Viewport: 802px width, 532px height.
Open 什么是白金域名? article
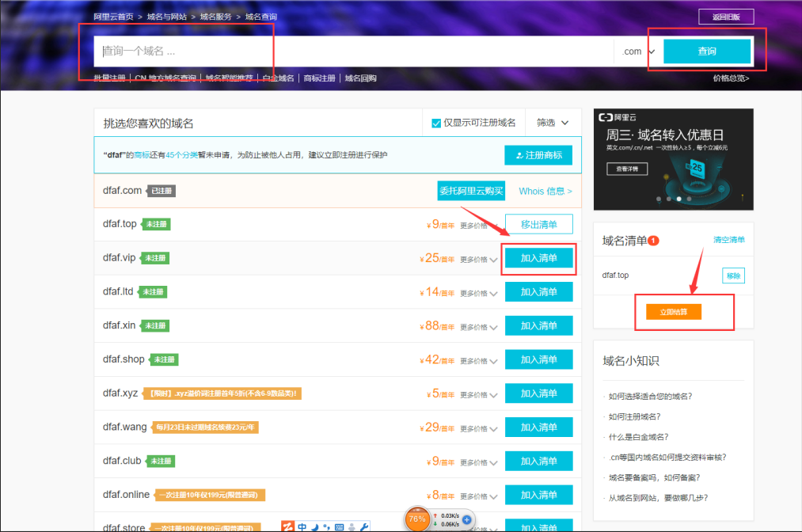click(x=638, y=437)
